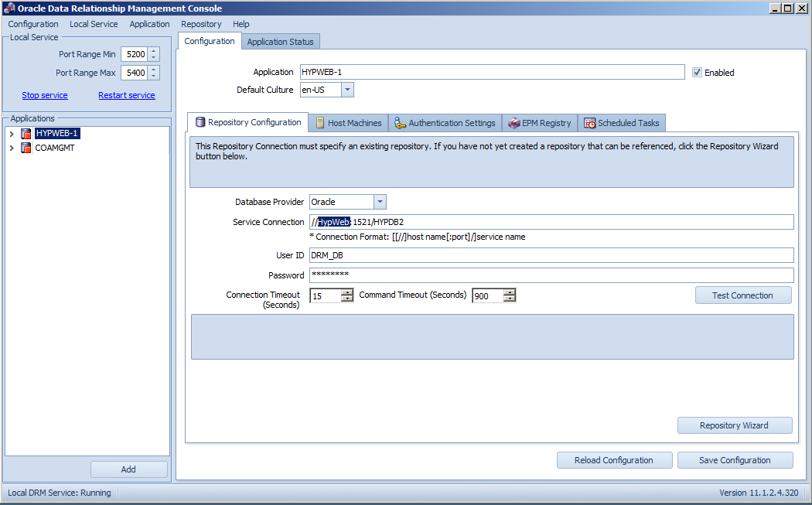Click the EPM Registry tab icon
Screen dimensions: 812x505
(514, 123)
